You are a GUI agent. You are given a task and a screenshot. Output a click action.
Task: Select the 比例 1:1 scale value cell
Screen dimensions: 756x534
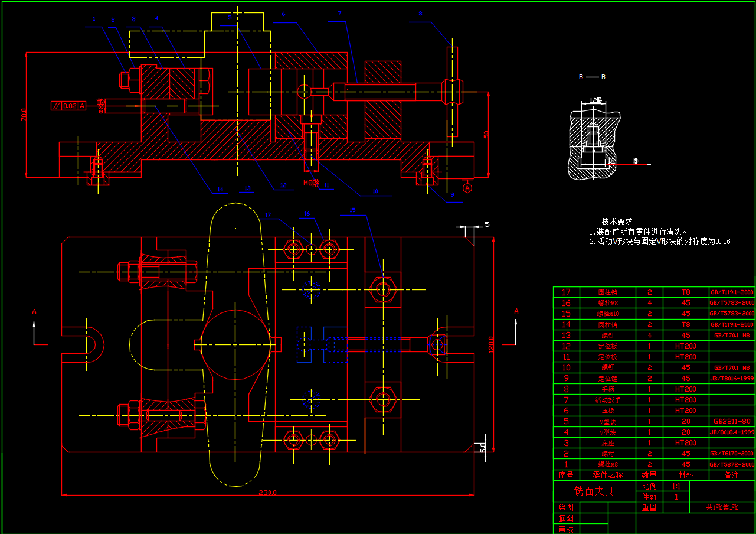coord(676,486)
